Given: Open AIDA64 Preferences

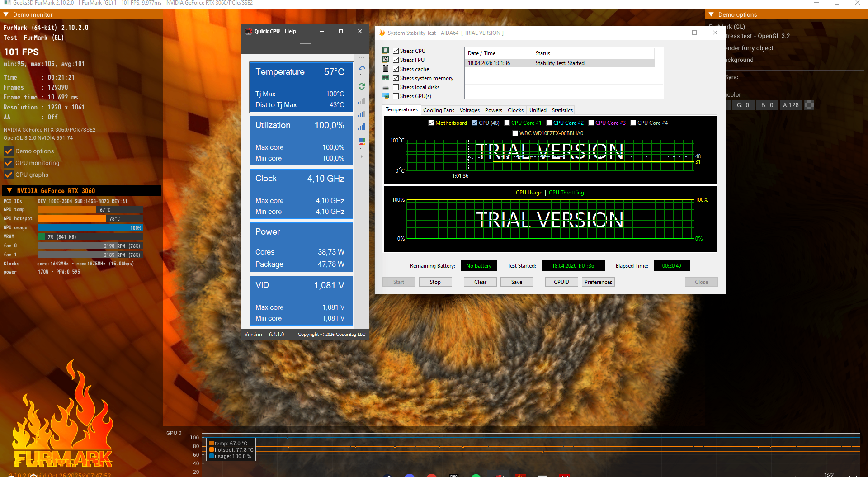Looking at the screenshot, I should tap(598, 282).
